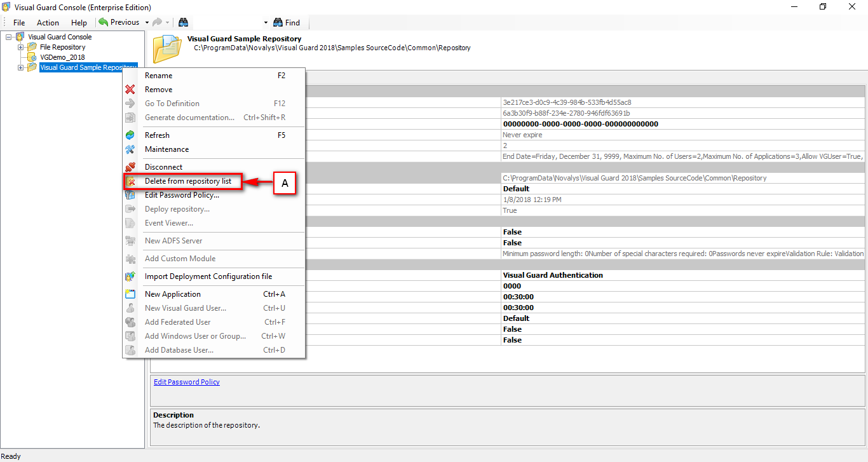Click the green Previous arrow icon
The image size is (868, 462).
coord(103,22)
